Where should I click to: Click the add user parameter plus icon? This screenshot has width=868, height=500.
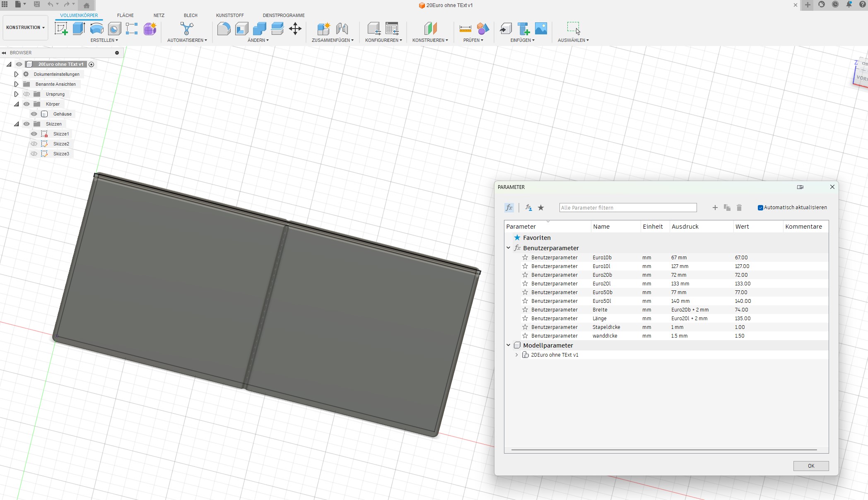[x=715, y=208]
